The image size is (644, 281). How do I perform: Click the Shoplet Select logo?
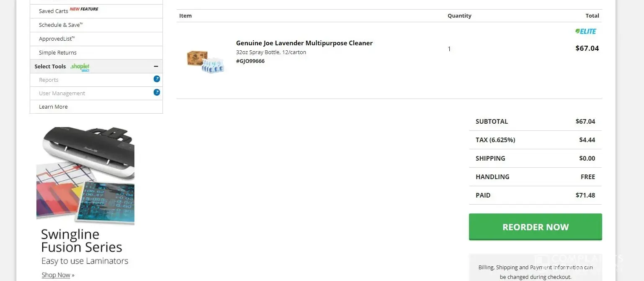[80, 67]
